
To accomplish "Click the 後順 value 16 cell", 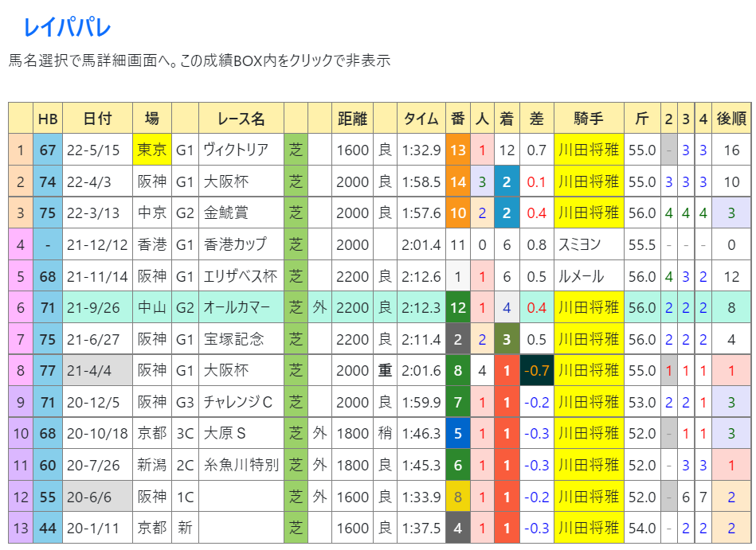I will (x=731, y=150).
